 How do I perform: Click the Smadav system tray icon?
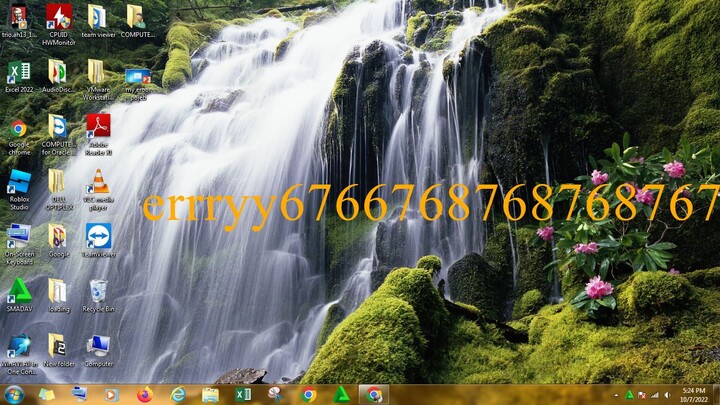click(x=630, y=395)
